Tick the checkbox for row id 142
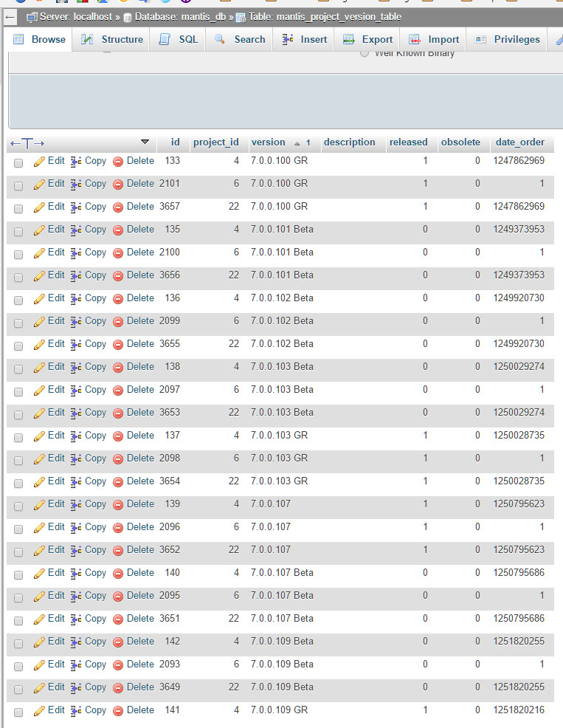Viewport: 563px width, 728px height. (x=18, y=644)
